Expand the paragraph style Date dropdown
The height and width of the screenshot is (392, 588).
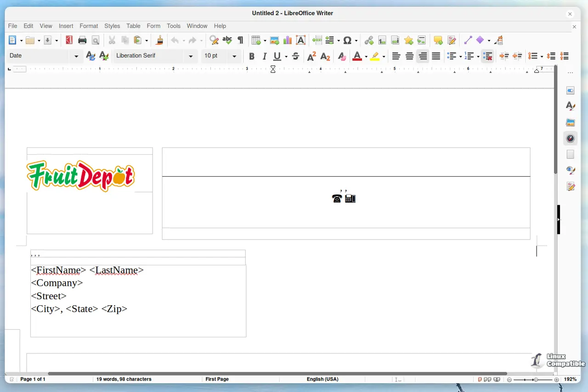(x=76, y=56)
